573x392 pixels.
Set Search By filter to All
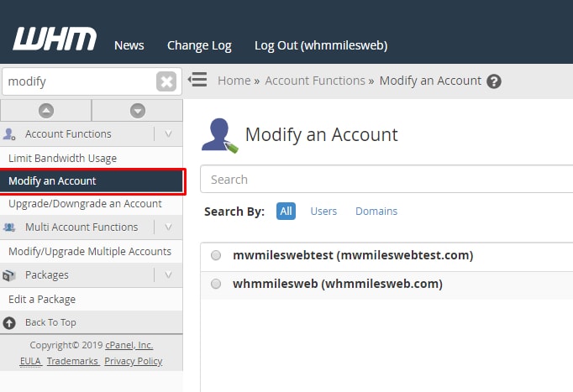pyautogui.click(x=286, y=211)
